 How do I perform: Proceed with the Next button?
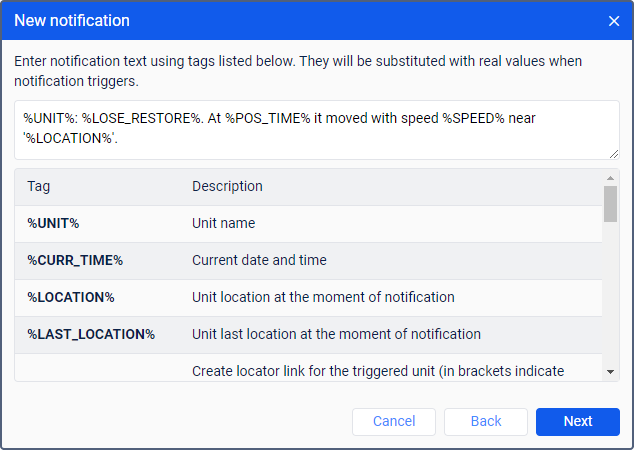[x=578, y=421]
